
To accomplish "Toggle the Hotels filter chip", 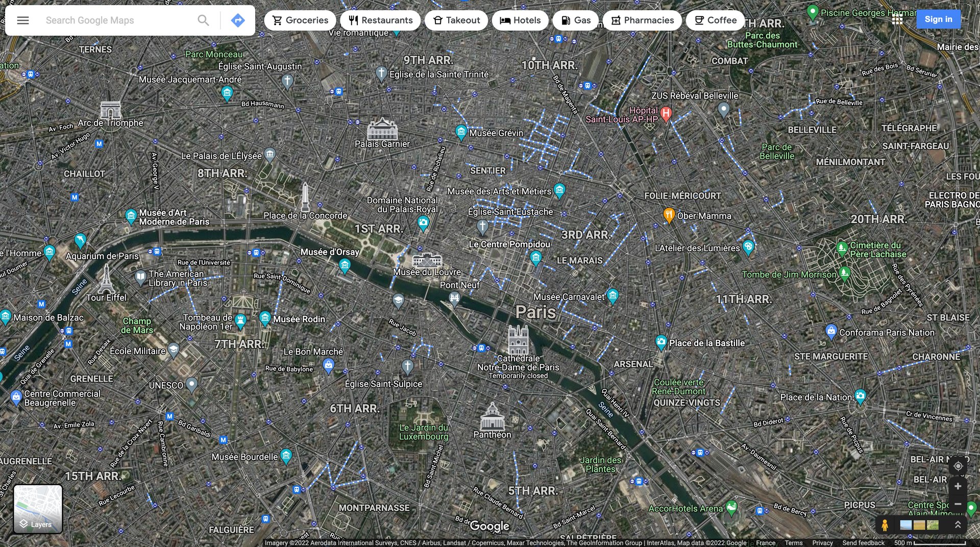I will click(520, 20).
